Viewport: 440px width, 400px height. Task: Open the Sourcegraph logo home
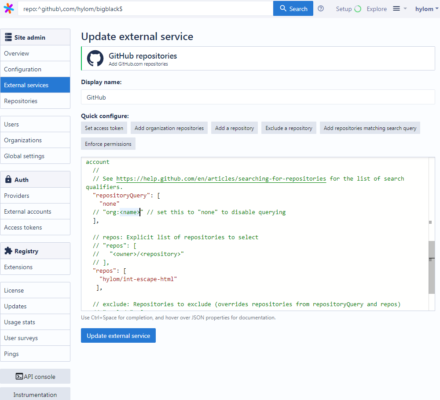9,9
